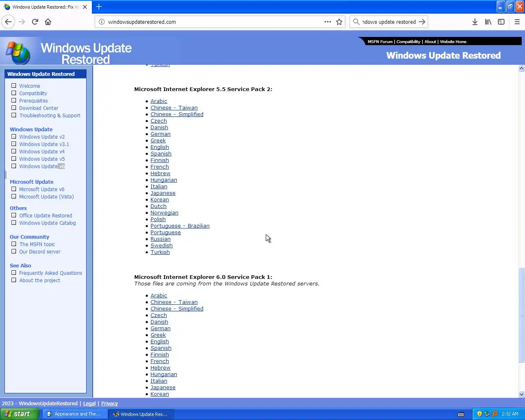Click Privacy link in the footer

(110, 404)
